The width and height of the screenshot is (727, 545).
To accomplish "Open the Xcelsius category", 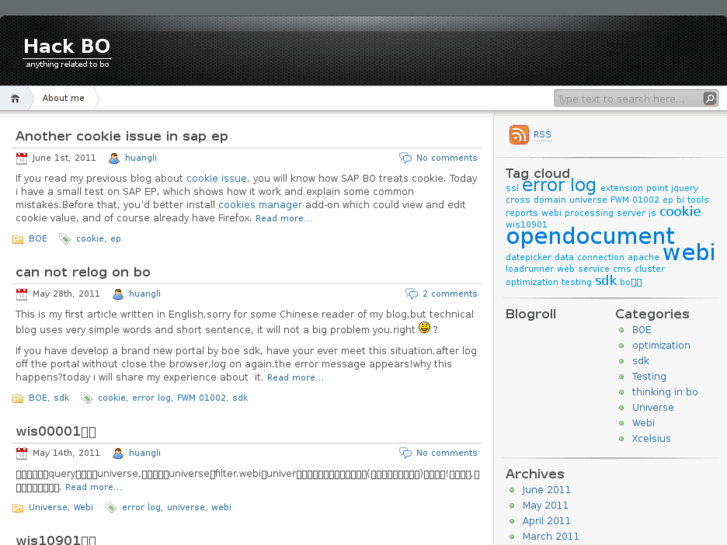I will (x=651, y=438).
